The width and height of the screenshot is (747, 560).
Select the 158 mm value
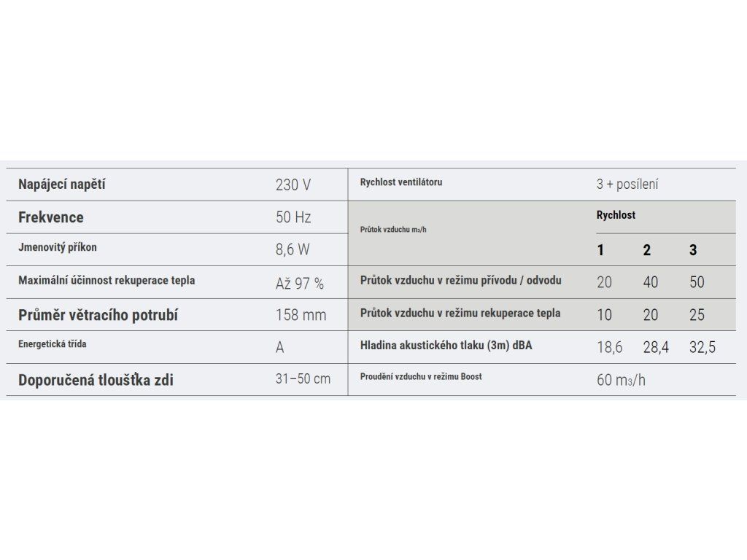301,315
